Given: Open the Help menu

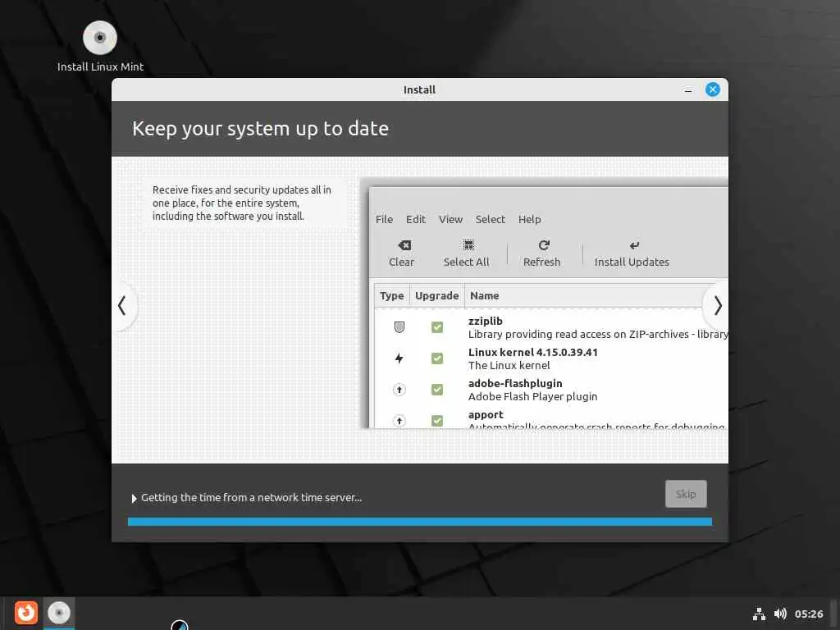Looking at the screenshot, I should 529,219.
